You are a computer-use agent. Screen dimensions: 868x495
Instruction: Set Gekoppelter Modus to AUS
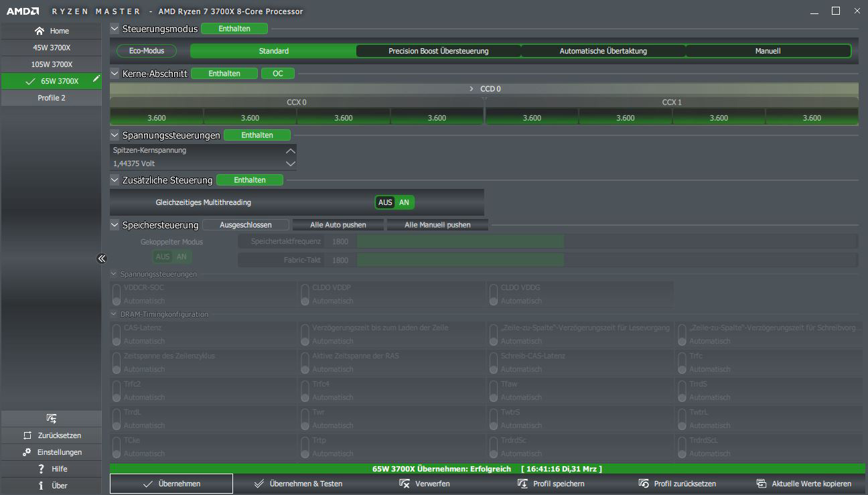pos(163,257)
